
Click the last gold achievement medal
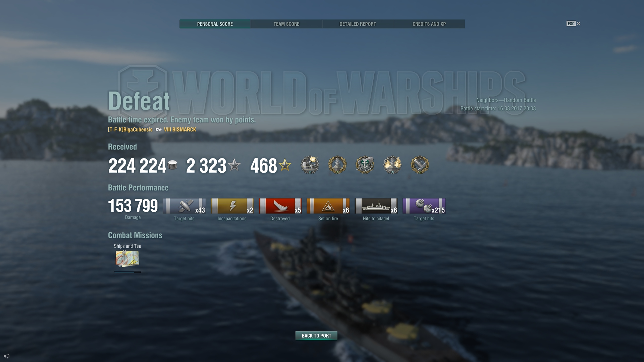click(x=420, y=165)
